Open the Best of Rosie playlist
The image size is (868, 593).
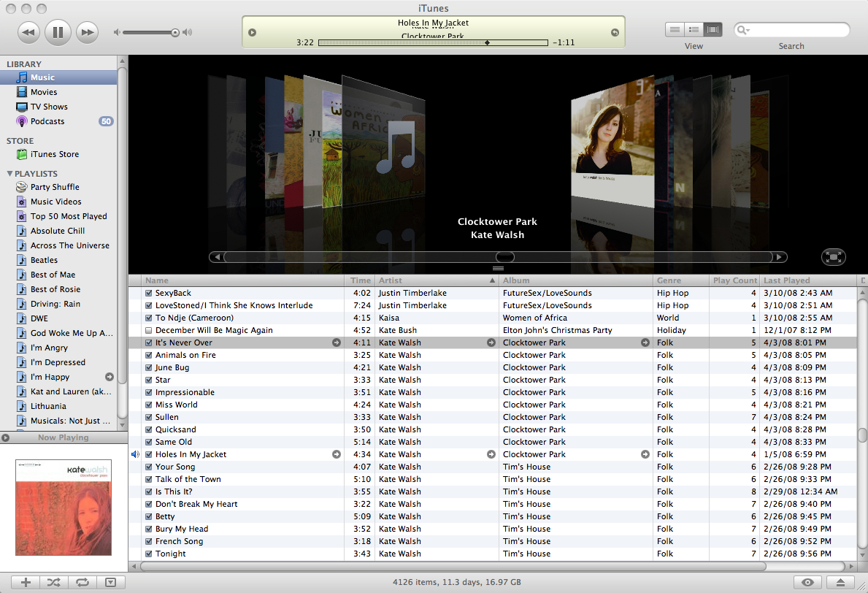pos(58,289)
